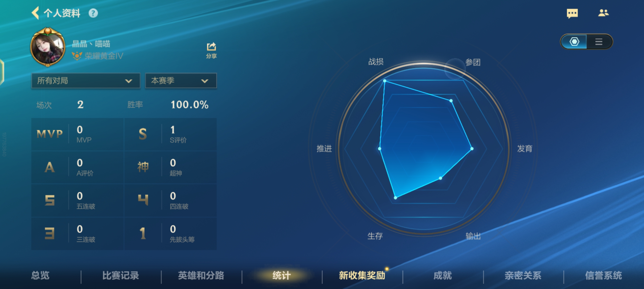The width and height of the screenshot is (644, 289).
Task: Tap the 荣耀黄金IV rank badge icon
Action: pyautogui.click(x=77, y=56)
